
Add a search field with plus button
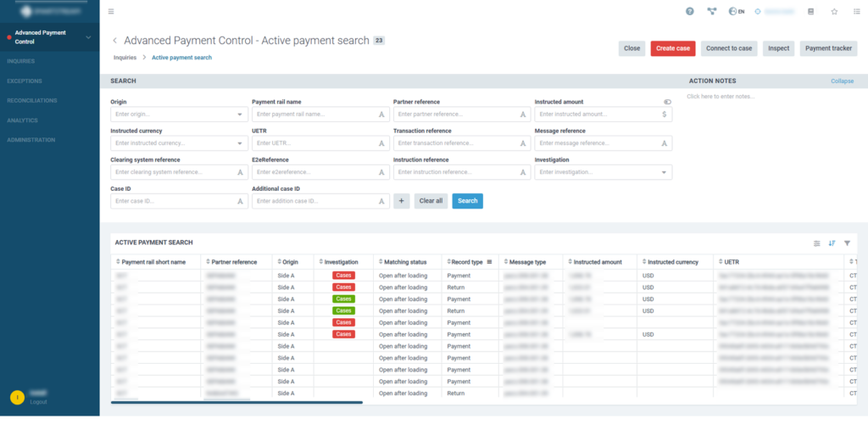point(401,201)
